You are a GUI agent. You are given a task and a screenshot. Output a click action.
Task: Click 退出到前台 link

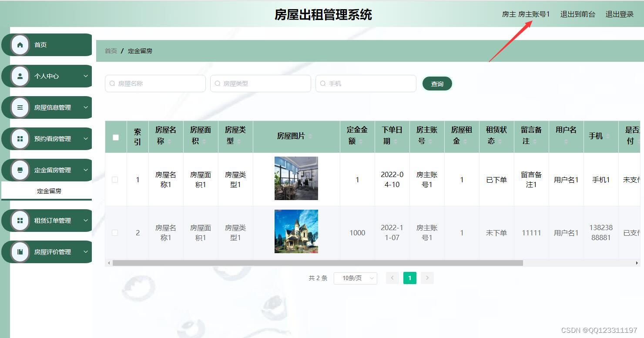pos(577,14)
